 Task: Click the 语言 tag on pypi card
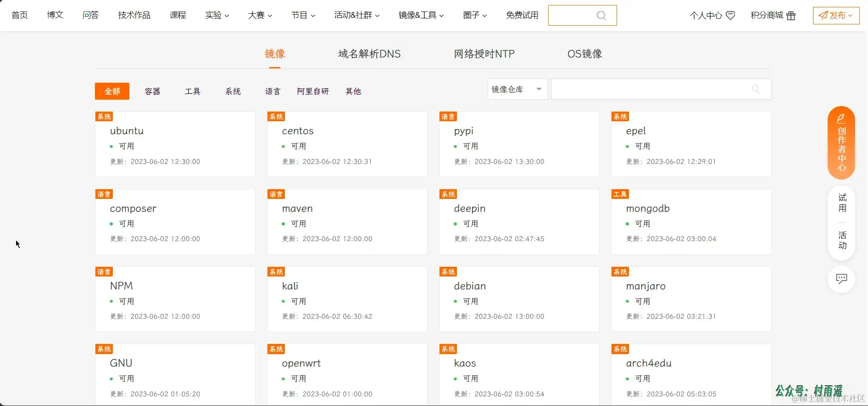click(448, 117)
